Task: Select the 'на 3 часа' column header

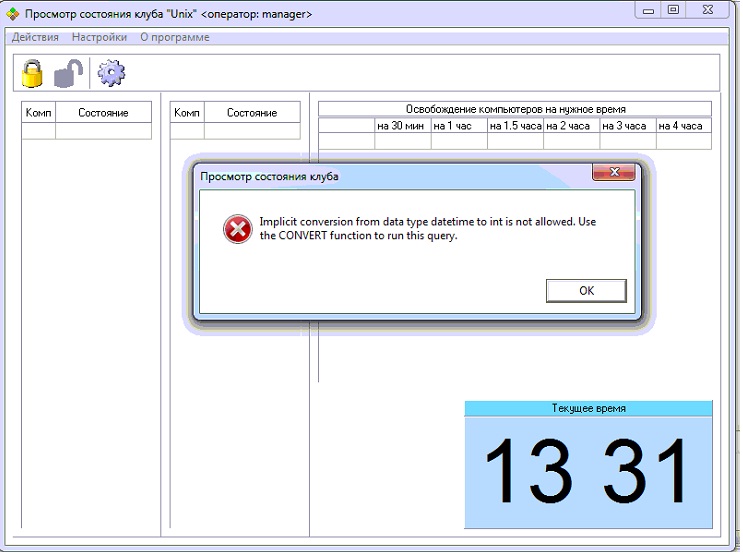Action: tap(628, 126)
